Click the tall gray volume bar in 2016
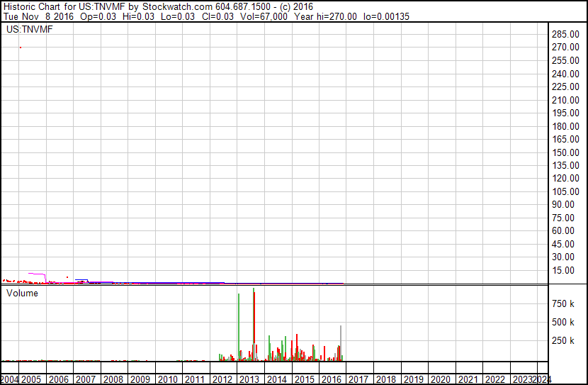This screenshot has width=588, height=385. point(341,343)
